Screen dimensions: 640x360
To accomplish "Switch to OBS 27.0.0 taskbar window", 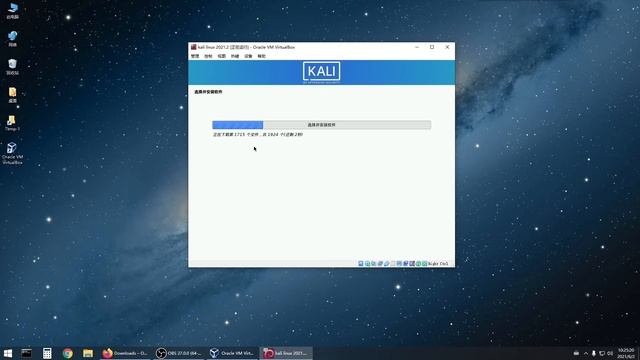I will [x=179, y=353].
